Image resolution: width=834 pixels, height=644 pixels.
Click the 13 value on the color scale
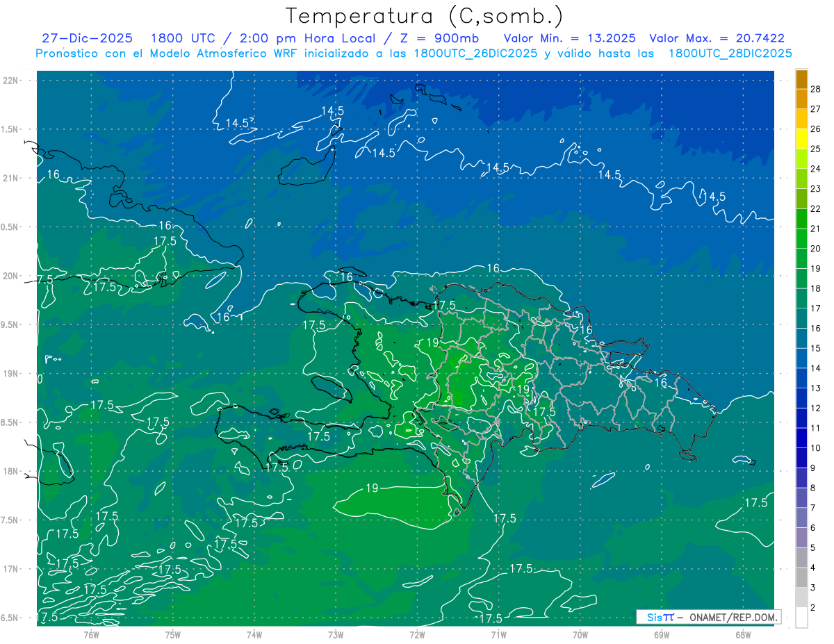(816, 388)
